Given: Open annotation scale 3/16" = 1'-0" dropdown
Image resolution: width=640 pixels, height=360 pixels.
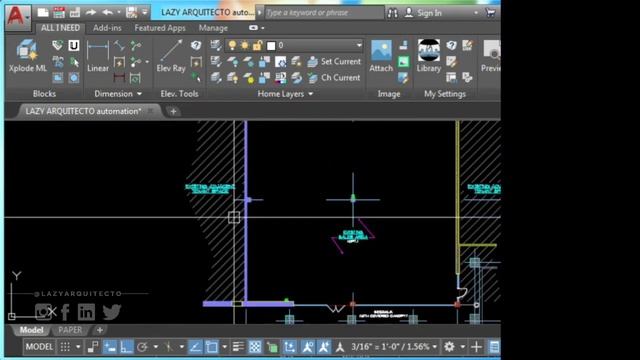Looking at the screenshot, I should pos(394,347).
